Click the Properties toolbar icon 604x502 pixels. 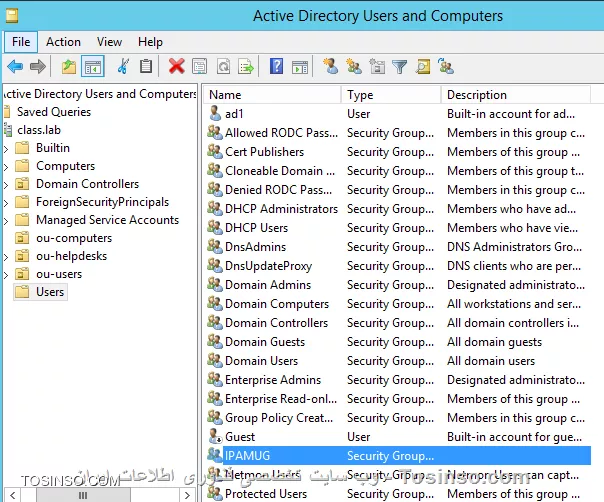[x=200, y=67]
